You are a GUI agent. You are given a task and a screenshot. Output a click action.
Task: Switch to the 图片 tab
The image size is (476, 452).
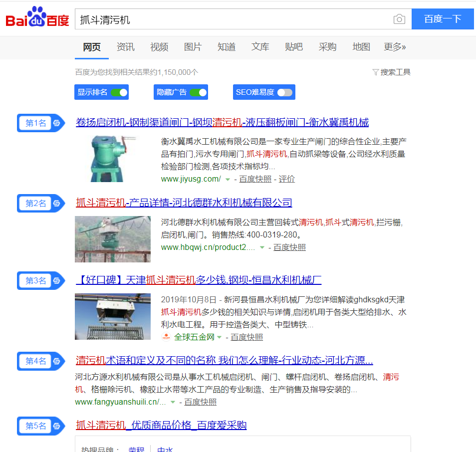point(193,47)
